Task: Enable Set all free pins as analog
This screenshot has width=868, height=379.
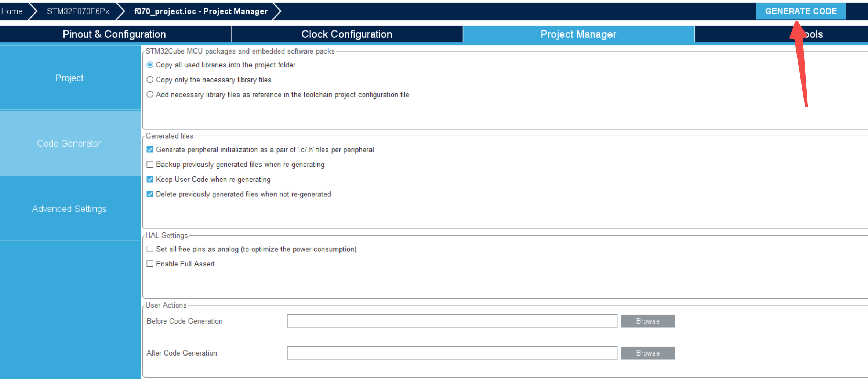Action: (x=150, y=249)
